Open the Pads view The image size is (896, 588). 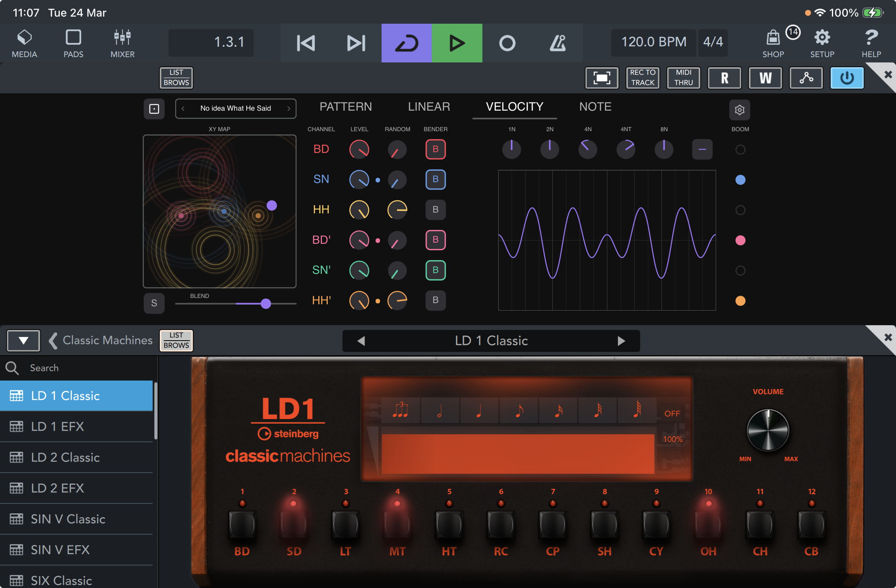click(73, 43)
